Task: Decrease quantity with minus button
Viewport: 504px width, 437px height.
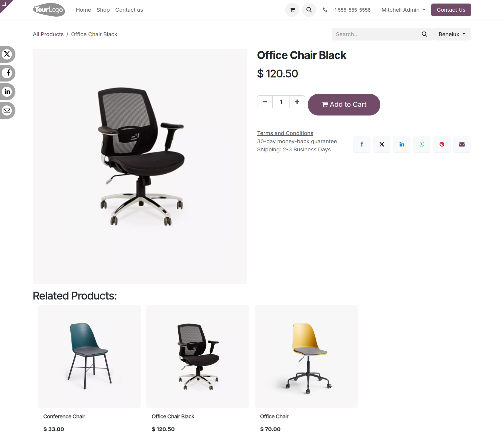Action: tap(265, 102)
